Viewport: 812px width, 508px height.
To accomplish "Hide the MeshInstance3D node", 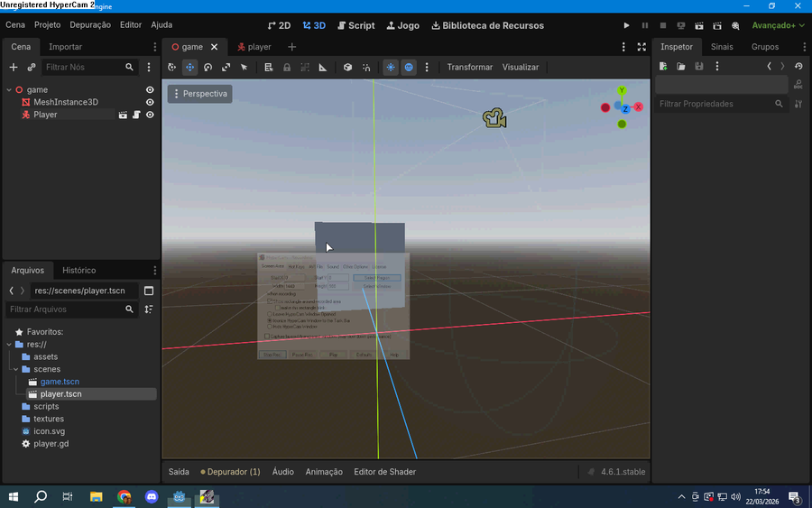I will click(150, 103).
